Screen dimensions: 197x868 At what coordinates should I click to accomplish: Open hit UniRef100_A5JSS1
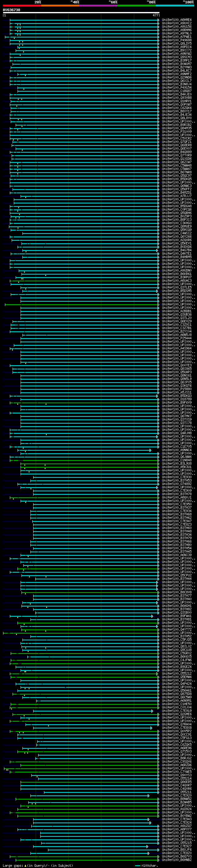point(177,392)
